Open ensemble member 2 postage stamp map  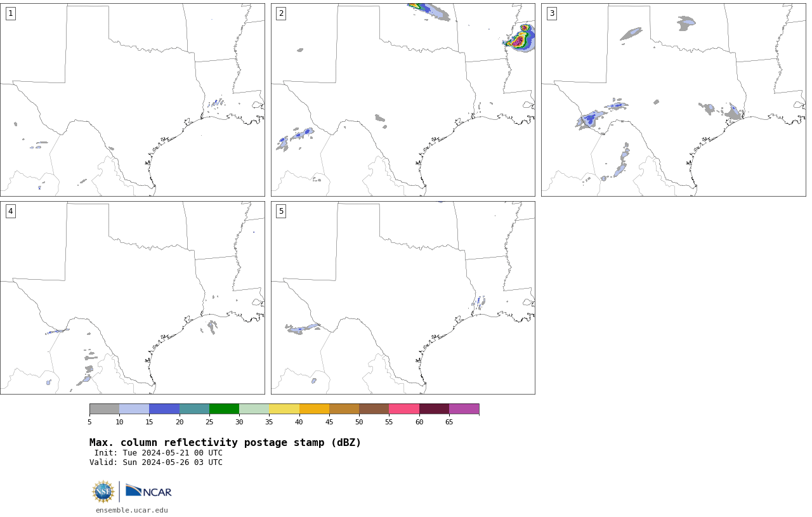coord(403,100)
